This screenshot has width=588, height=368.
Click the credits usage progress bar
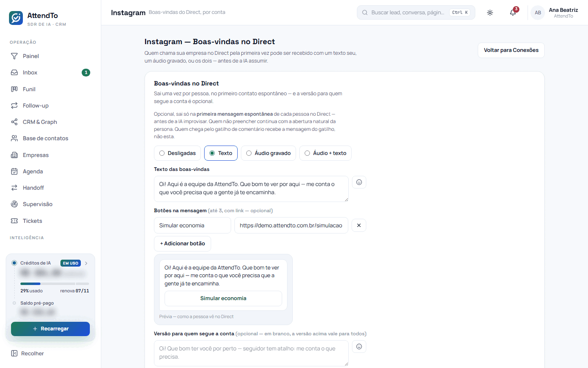55,284
